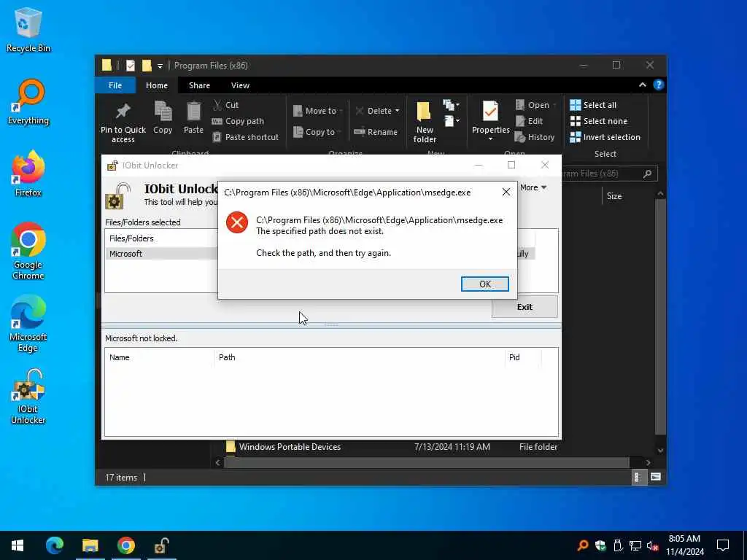Open the Microsoft Edge desktop shortcut
The width and height of the screenshot is (747, 560).
tap(28, 324)
